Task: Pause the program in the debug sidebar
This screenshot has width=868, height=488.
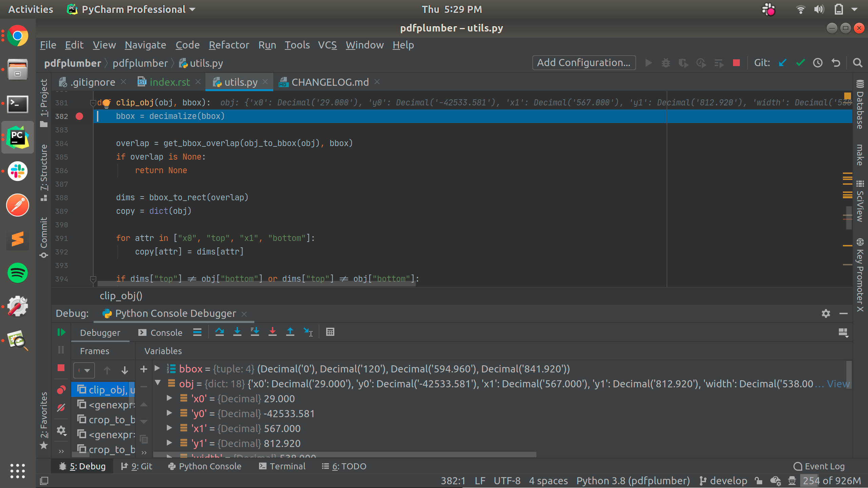Action: pyautogui.click(x=61, y=350)
